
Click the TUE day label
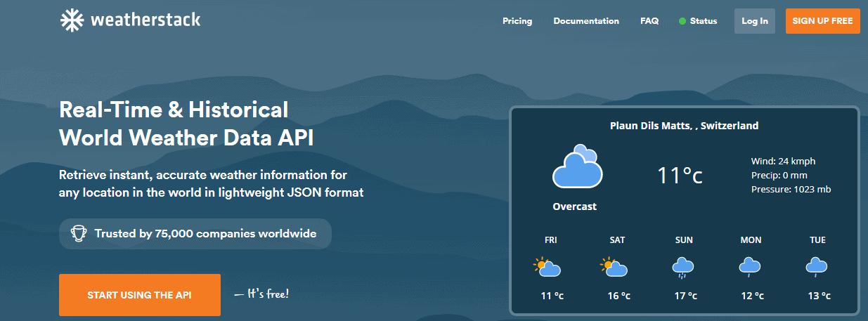click(817, 240)
